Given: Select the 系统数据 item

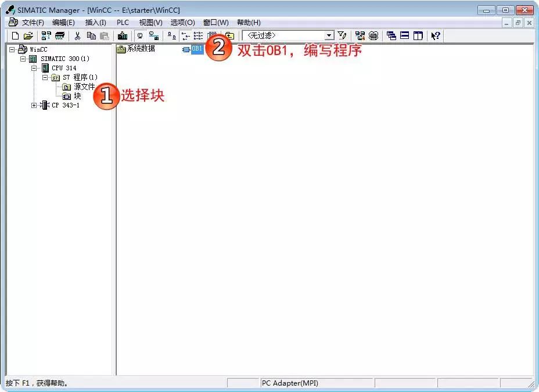Looking at the screenshot, I should (141, 49).
